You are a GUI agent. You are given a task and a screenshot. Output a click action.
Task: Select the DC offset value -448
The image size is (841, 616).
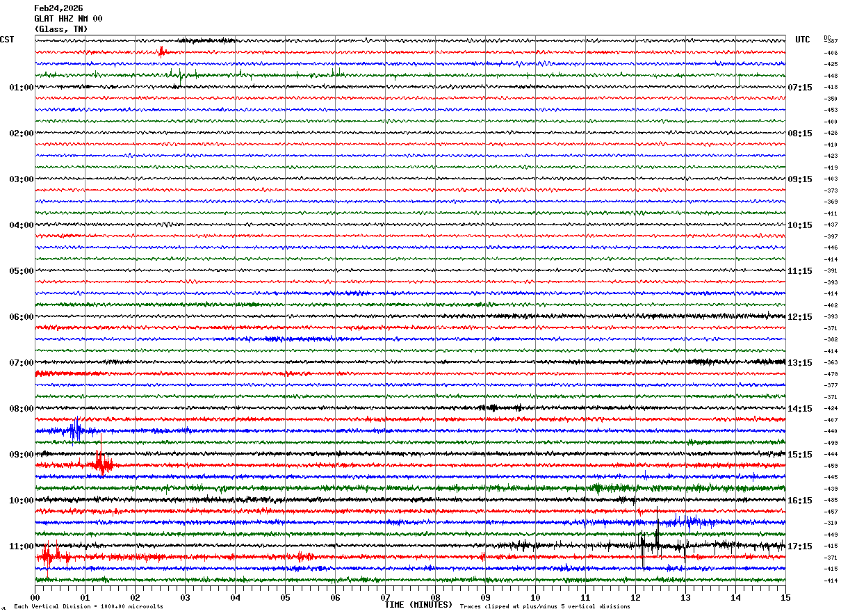tap(831, 76)
